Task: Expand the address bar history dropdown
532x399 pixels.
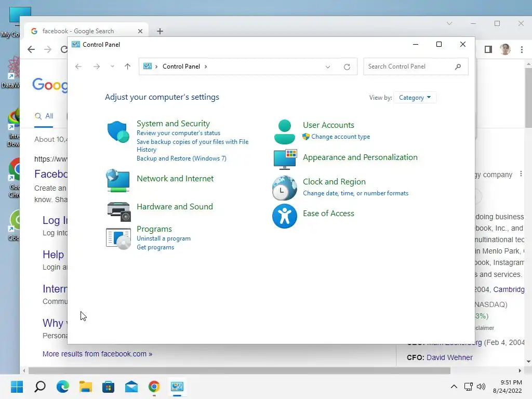Action: (x=328, y=67)
